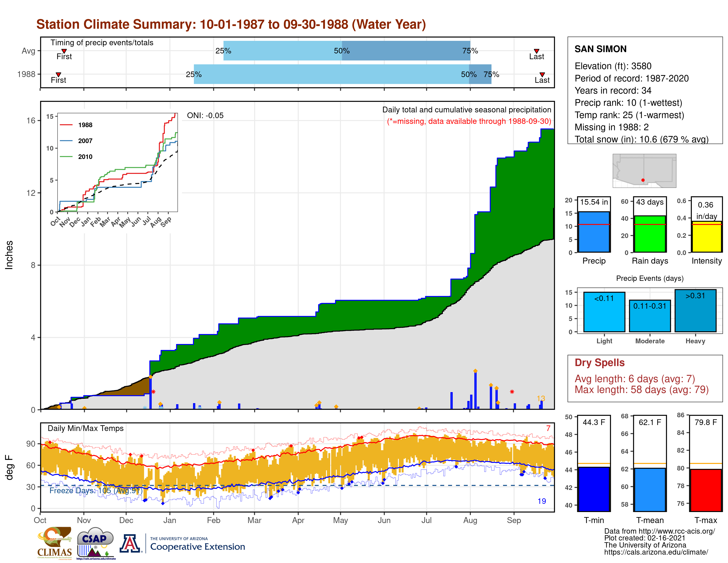Click the orange 13 count label

click(541, 398)
